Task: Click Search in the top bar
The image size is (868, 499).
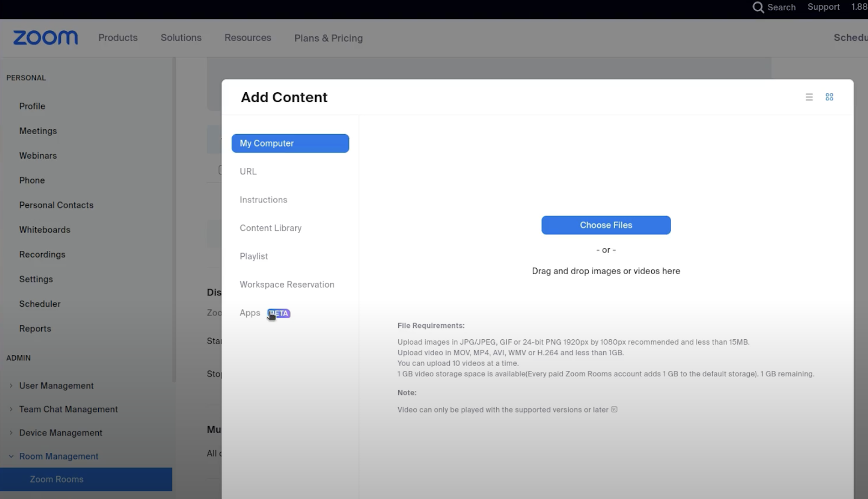Action: coord(781,7)
